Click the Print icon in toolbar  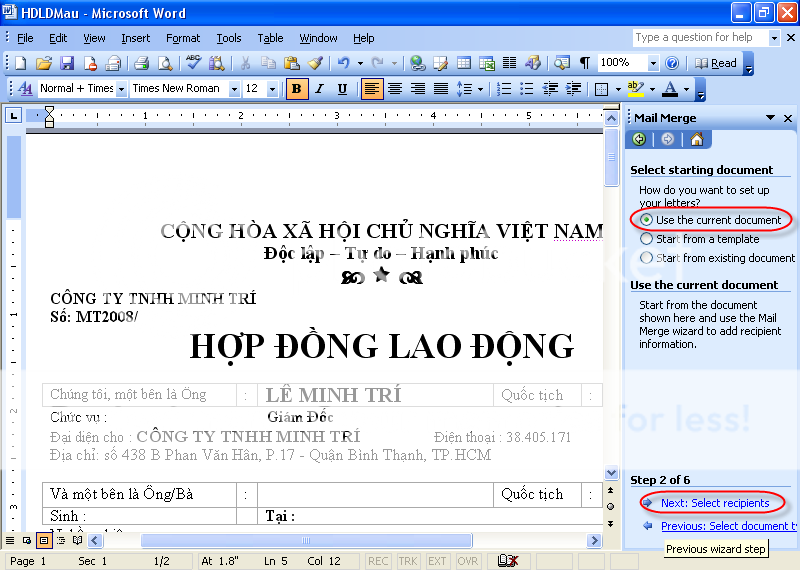click(x=141, y=63)
